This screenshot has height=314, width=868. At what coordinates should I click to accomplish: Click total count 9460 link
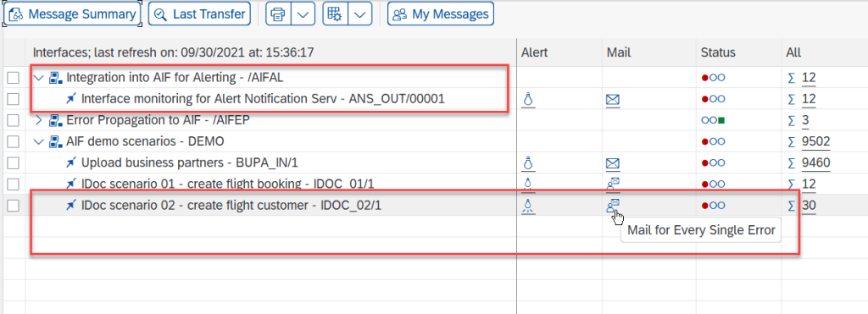coord(816,163)
